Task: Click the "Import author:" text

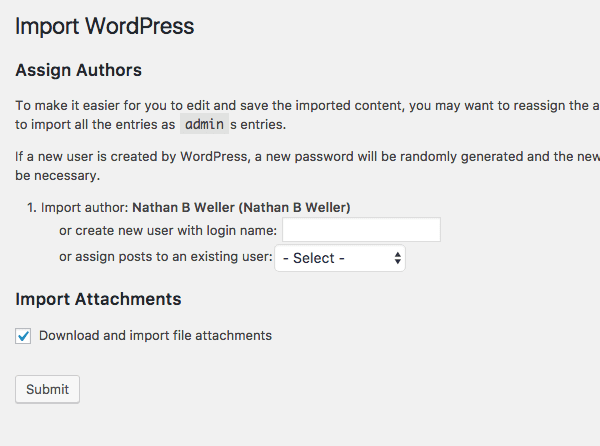Action: 85,208
